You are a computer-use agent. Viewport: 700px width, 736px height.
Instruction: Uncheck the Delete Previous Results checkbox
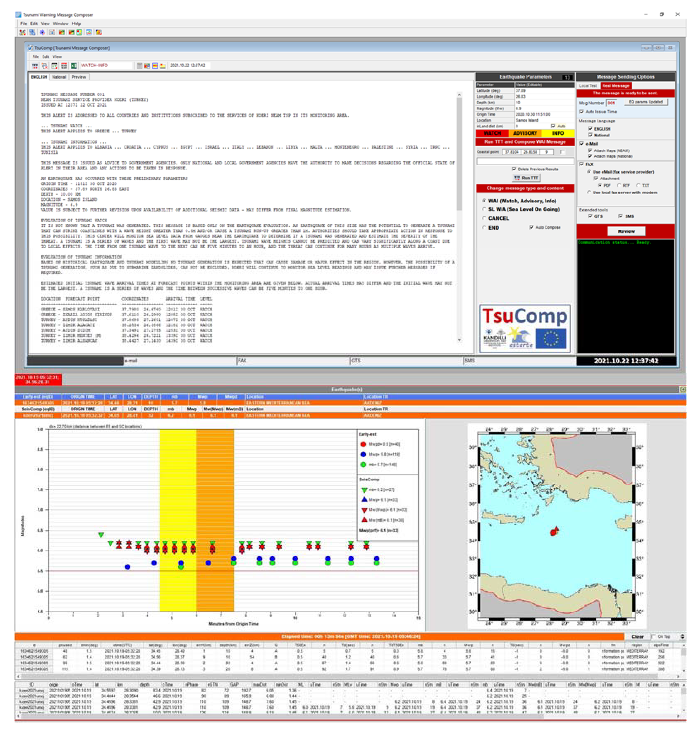click(x=514, y=169)
